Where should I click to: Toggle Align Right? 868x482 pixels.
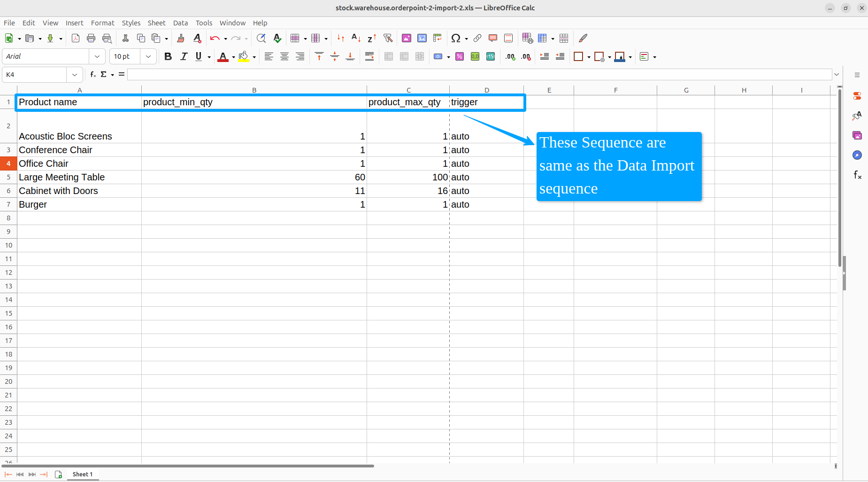pyautogui.click(x=300, y=57)
